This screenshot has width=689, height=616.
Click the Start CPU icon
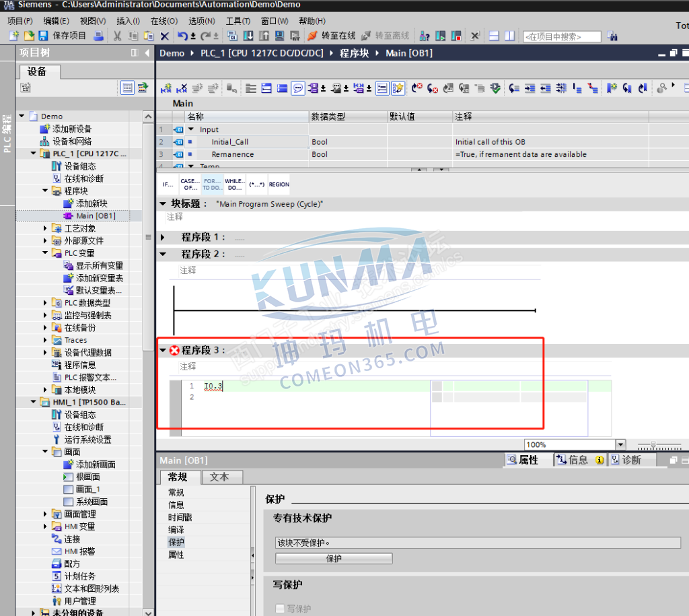(440, 36)
